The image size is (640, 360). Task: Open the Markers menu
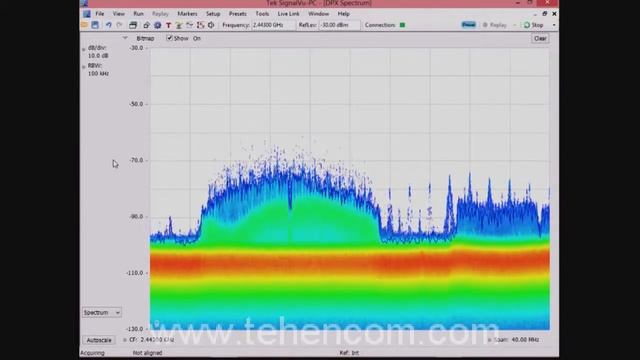[x=187, y=13]
